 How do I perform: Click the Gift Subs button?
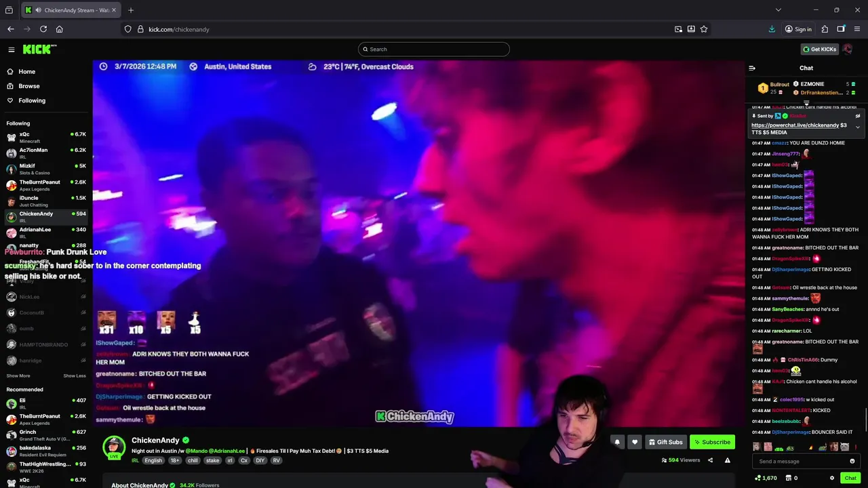(665, 442)
